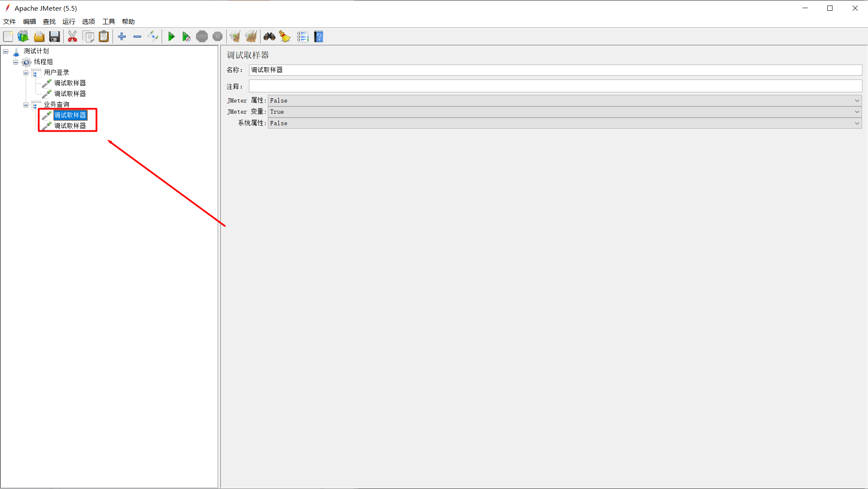This screenshot has width=868, height=489.
Task: Paste the clipboard element
Action: click(104, 37)
